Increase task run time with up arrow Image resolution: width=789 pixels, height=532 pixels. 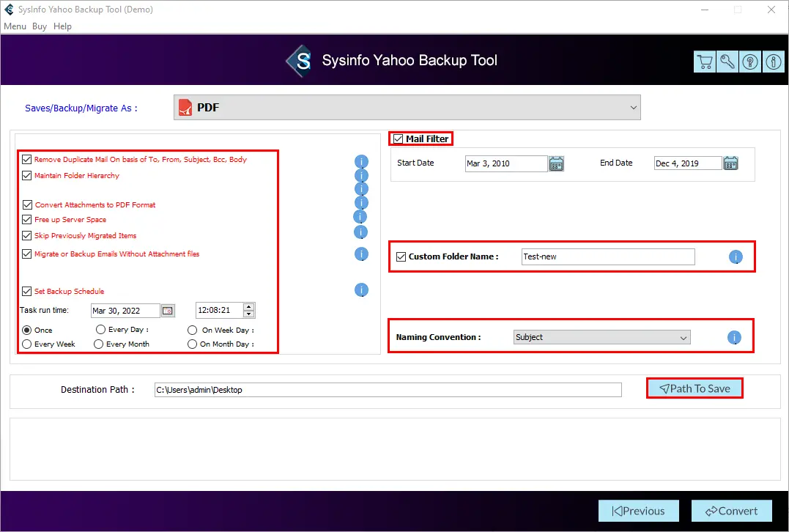coord(249,306)
